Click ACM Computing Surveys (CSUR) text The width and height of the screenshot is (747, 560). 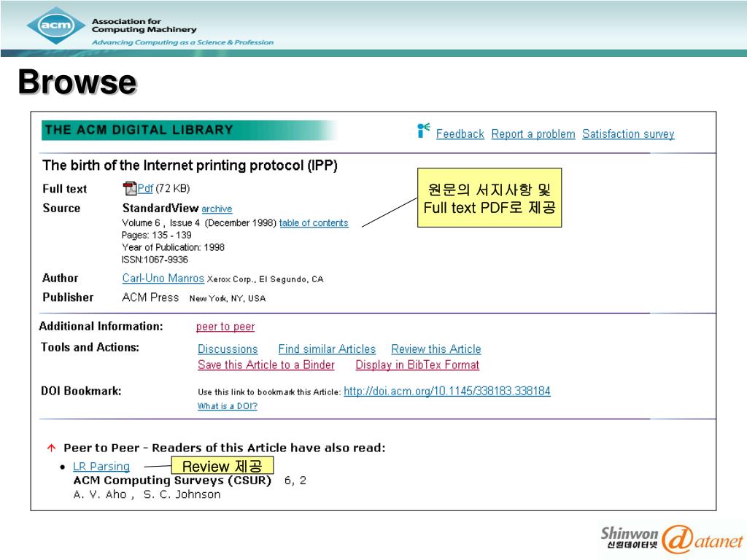pyautogui.click(x=172, y=481)
